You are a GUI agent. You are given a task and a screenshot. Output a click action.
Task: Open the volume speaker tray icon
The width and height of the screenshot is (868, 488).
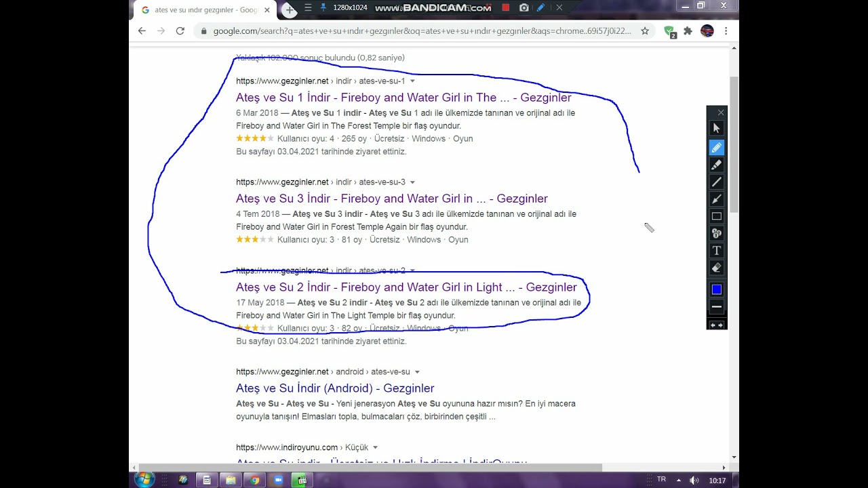[694, 480]
